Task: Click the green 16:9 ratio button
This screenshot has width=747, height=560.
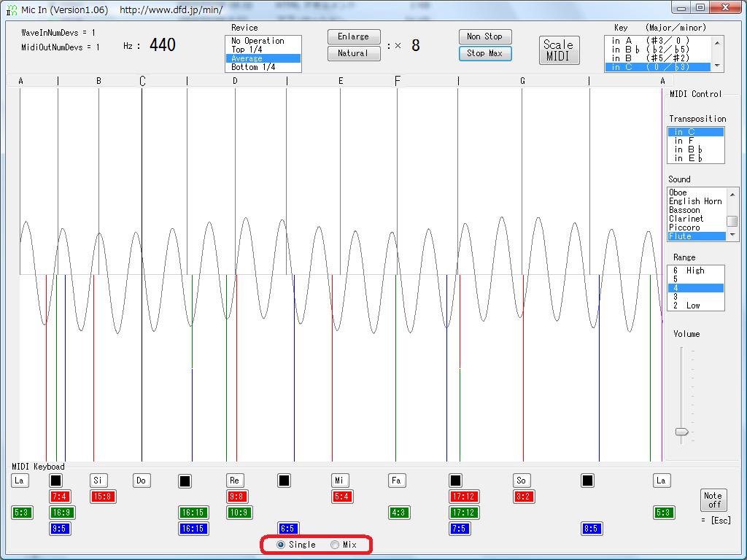Action: click(62, 513)
